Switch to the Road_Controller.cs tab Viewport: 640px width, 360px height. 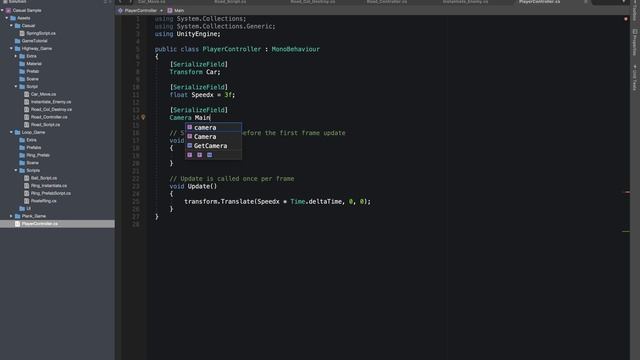click(387, 2)
